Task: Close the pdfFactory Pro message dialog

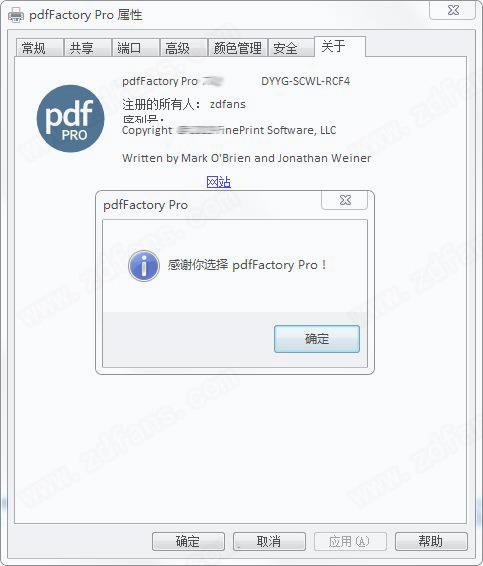Action: click(x=345, y=200)
